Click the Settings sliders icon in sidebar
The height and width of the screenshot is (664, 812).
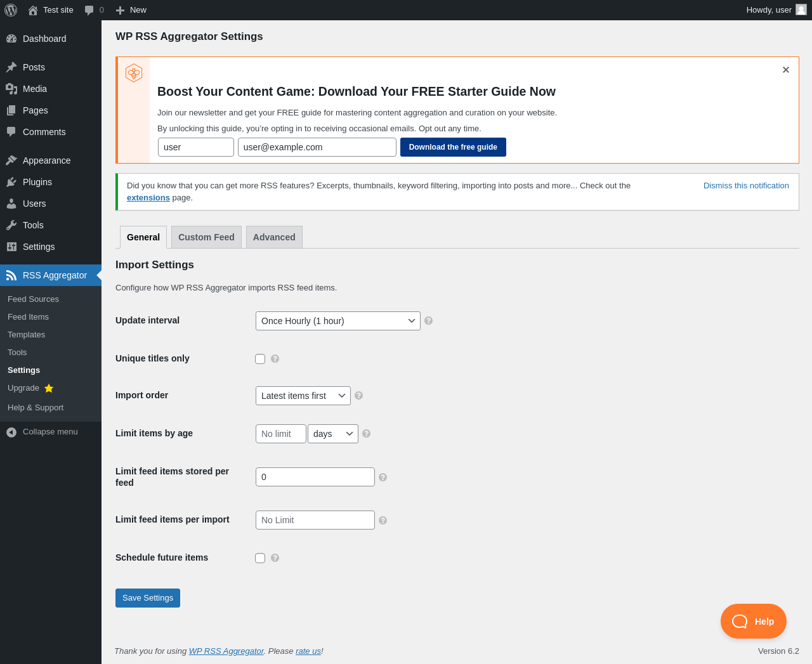pyautogui.click(x=11, y=247)
